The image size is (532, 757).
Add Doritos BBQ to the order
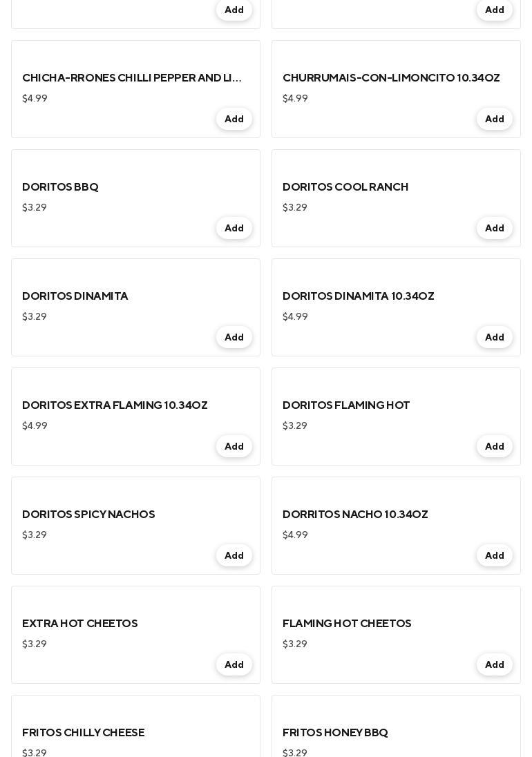pos(234,228)
